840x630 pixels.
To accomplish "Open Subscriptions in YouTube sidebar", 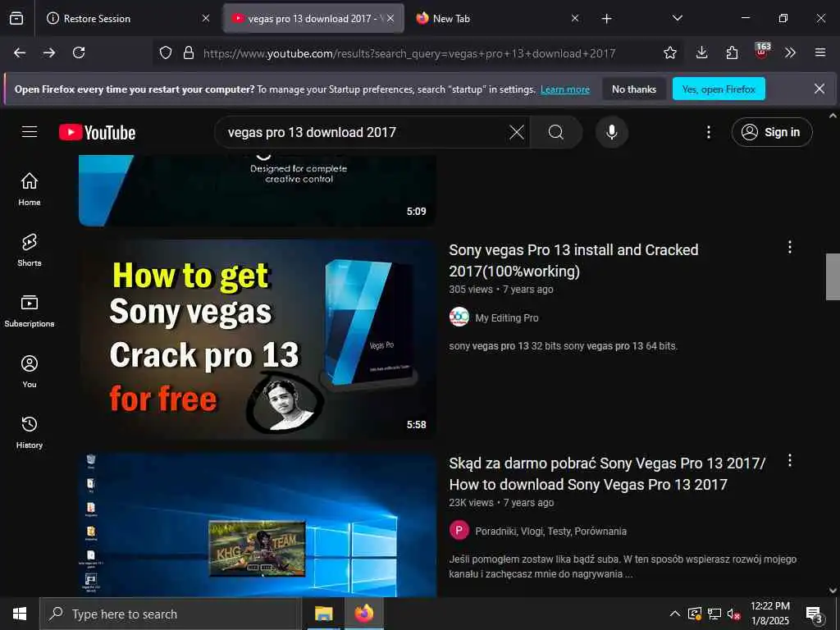I will [30, 311].
